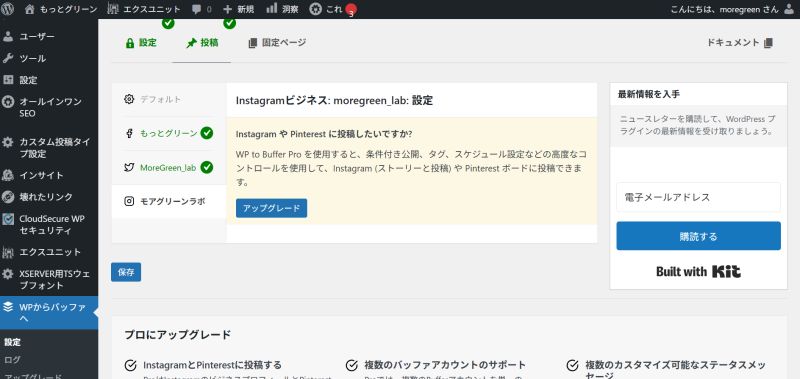This screenshot has height=379, width=800.
Task: Open エクスユニット in sidebar menu
Action: click(49, 252)
